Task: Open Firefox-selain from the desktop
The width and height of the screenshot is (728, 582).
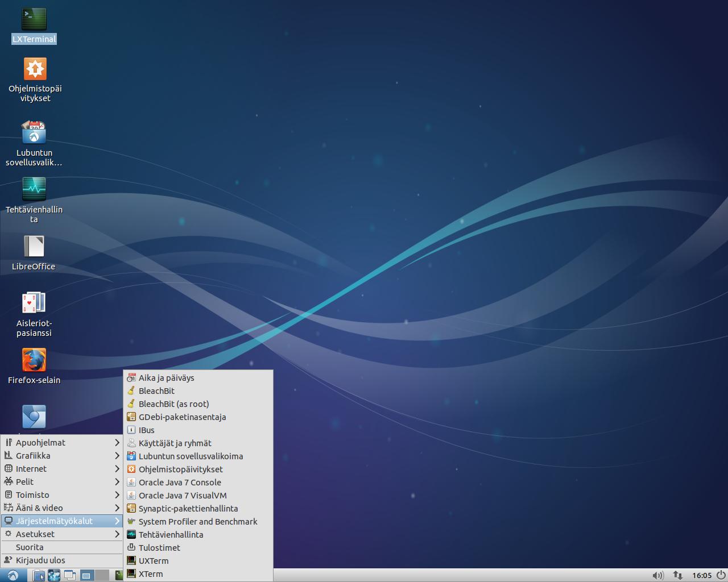Action: pos(34,367)
